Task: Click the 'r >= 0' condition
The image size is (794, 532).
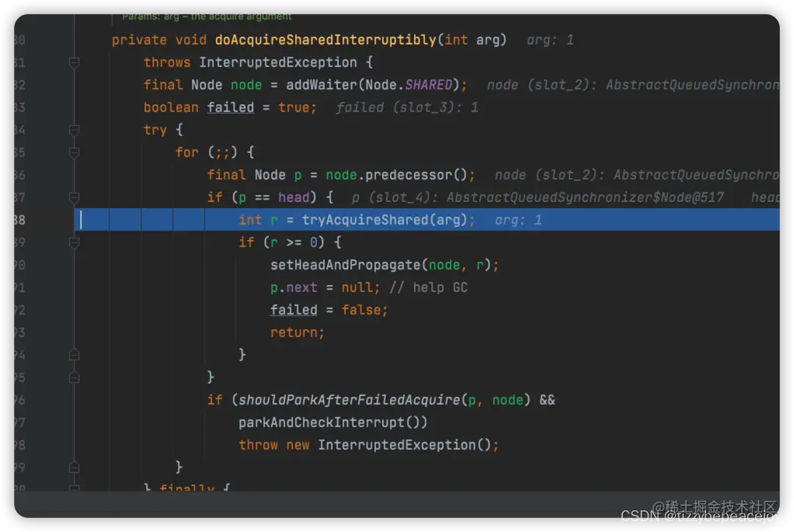Action: point(294,242)
